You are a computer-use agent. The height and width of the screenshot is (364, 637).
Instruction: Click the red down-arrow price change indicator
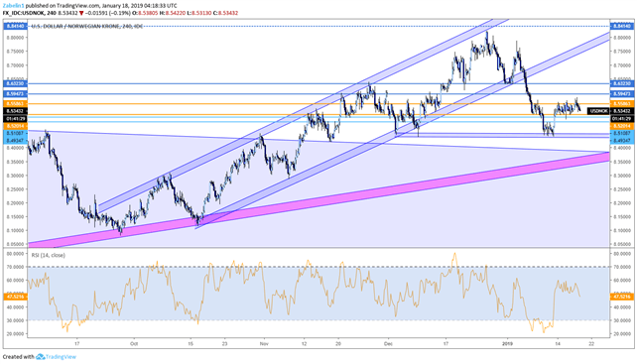pos(81,13)
